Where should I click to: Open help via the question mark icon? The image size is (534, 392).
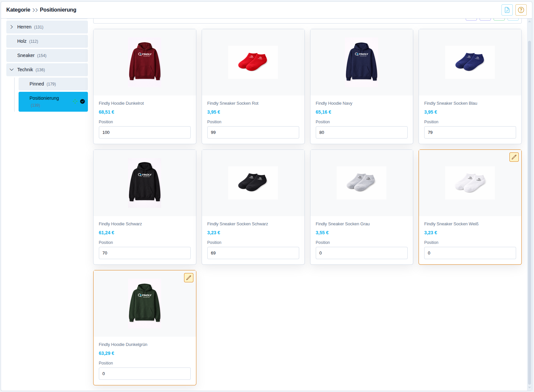click(x=521, y=10)
